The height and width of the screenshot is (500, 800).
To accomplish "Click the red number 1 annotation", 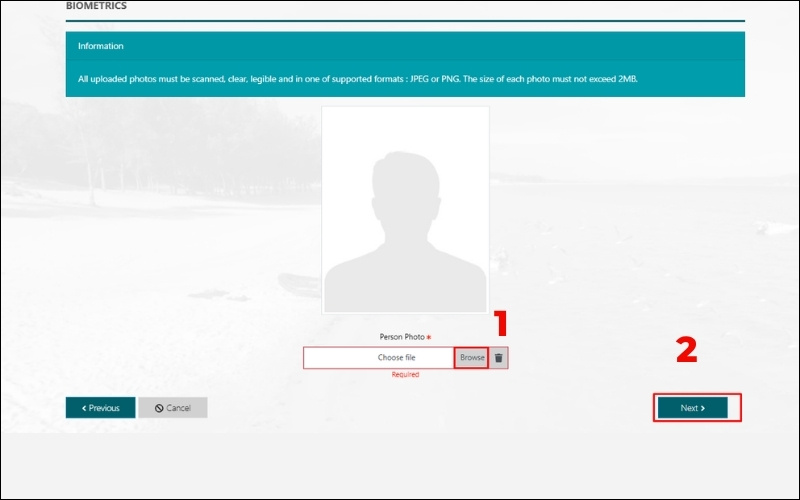I will (502, 323).
